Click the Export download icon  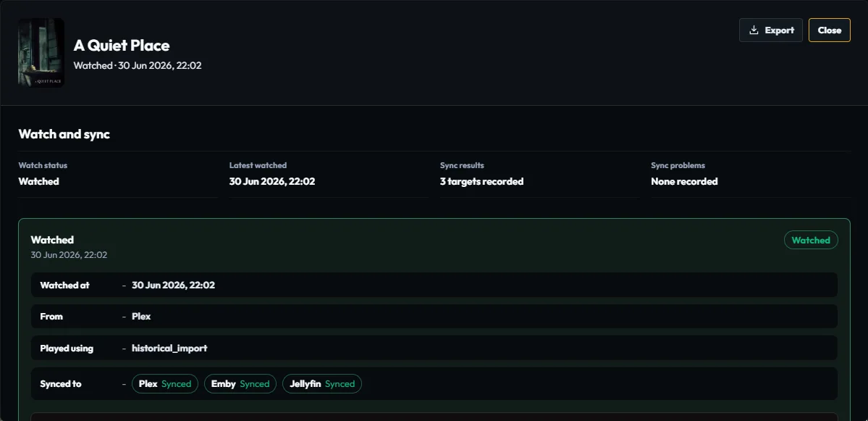coord(754,30)
